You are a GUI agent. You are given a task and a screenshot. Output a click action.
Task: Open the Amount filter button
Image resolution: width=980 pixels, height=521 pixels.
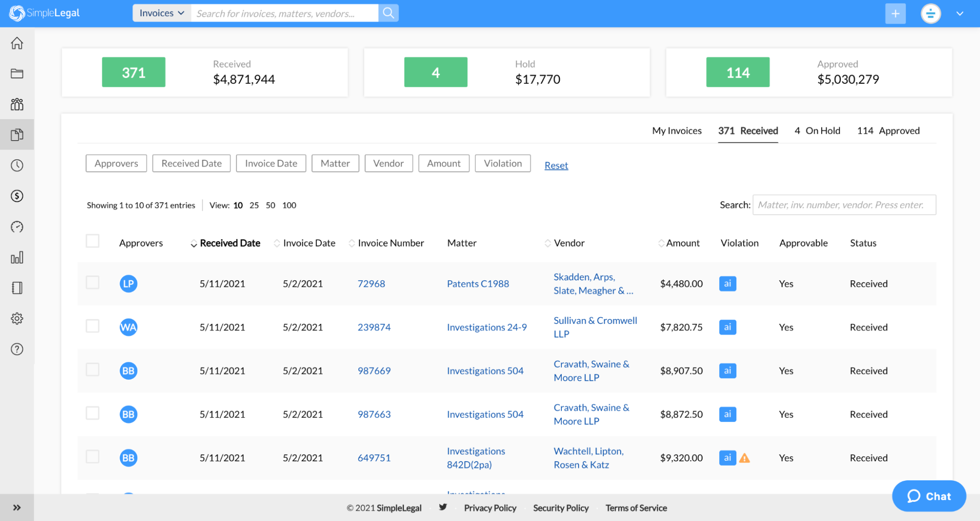pos(444,163)
